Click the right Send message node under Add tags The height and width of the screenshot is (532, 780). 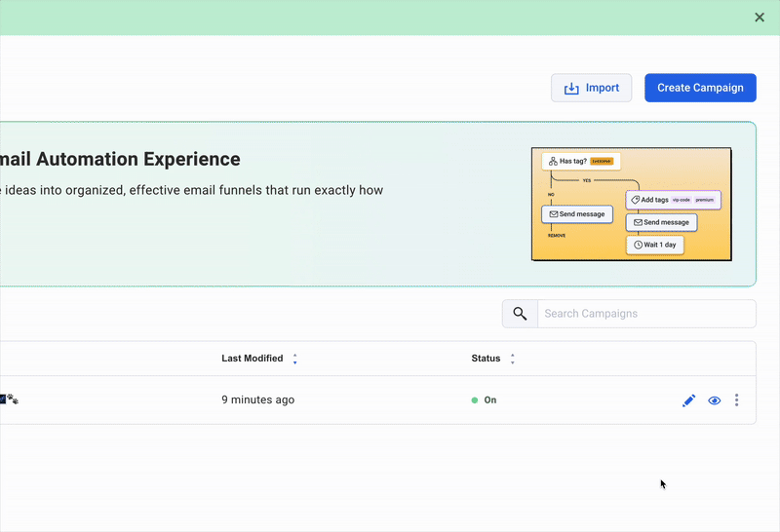[x=661, y=222]
